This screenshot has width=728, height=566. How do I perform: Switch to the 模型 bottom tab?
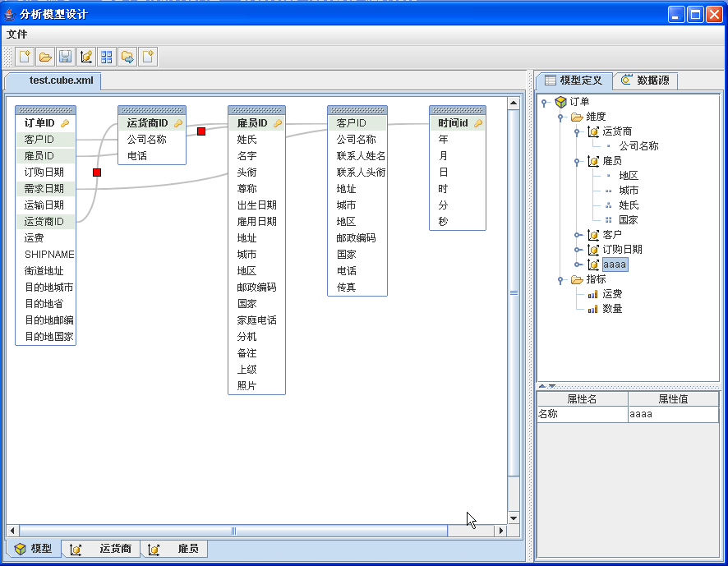pyautogui.click(x=34, y=549)
